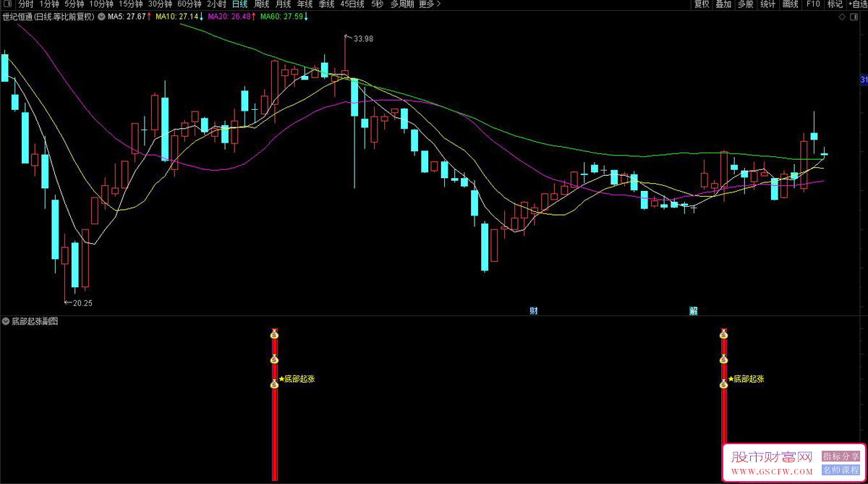868x484 pixels.
Task: Click the 多股 multi-stock button
Action: click(746, 4)
